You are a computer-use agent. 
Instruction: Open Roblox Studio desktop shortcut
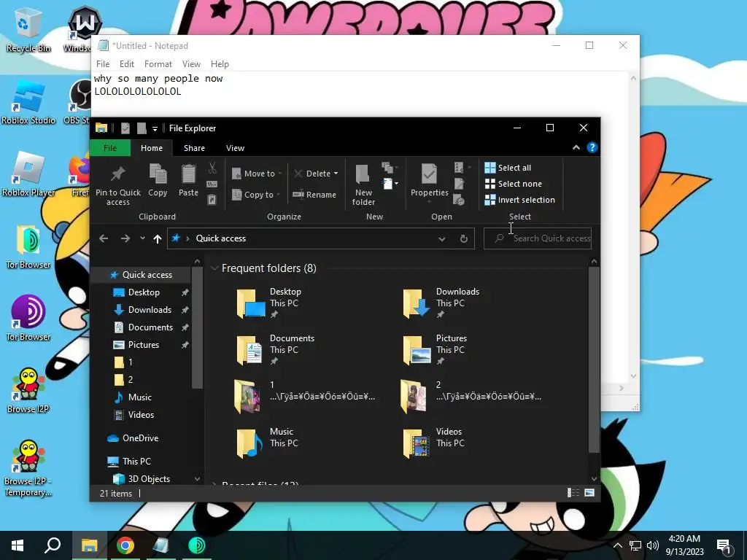(28, 102)
